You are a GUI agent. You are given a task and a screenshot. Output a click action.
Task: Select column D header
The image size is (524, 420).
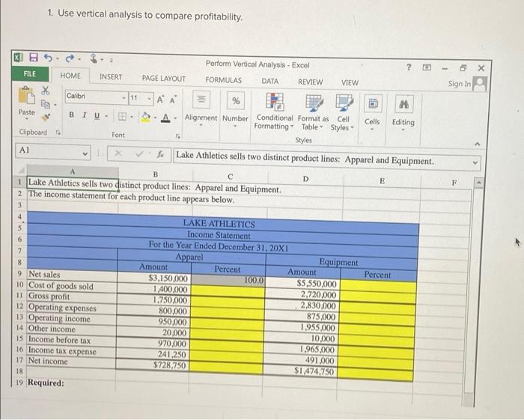[x=305, y=179]
